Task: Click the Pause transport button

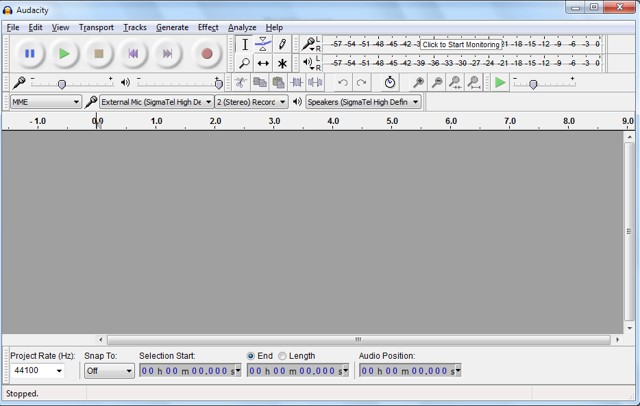Action: (30, 53)
